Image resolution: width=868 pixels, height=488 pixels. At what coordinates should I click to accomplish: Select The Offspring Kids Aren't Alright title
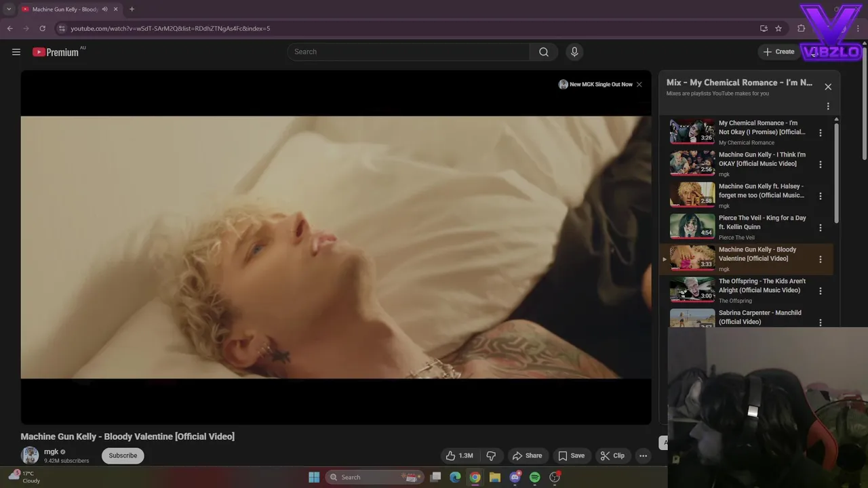762,285
